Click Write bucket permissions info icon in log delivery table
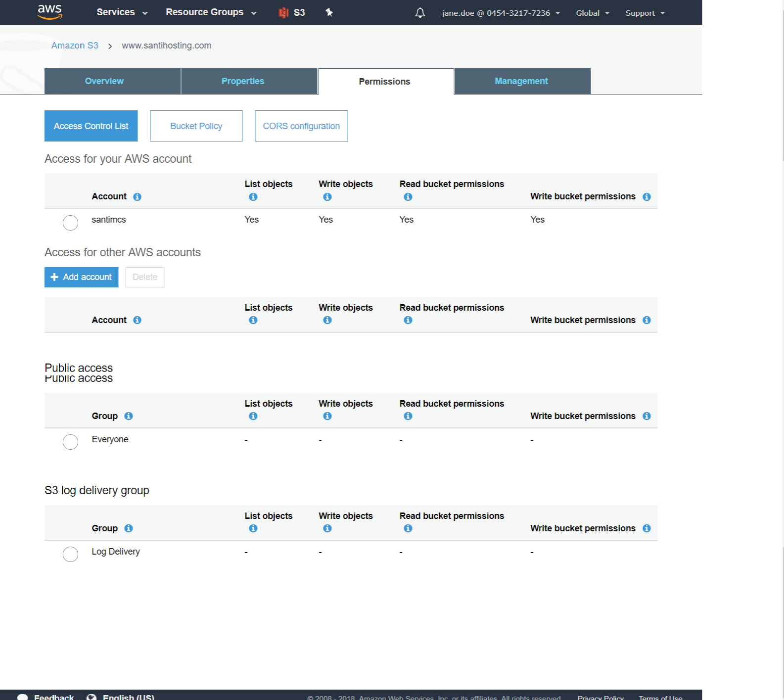The image size is (784, 700). pyautogui.click(x=646, y=528)
